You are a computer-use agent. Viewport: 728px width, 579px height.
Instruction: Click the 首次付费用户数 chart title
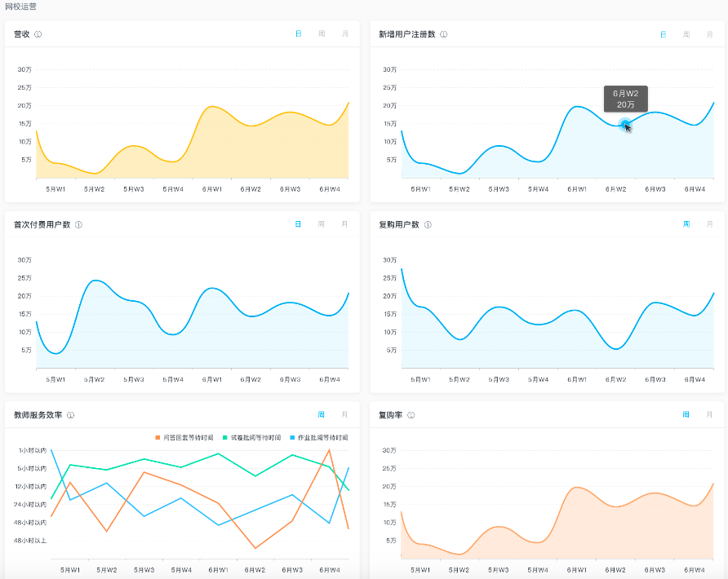42,224
